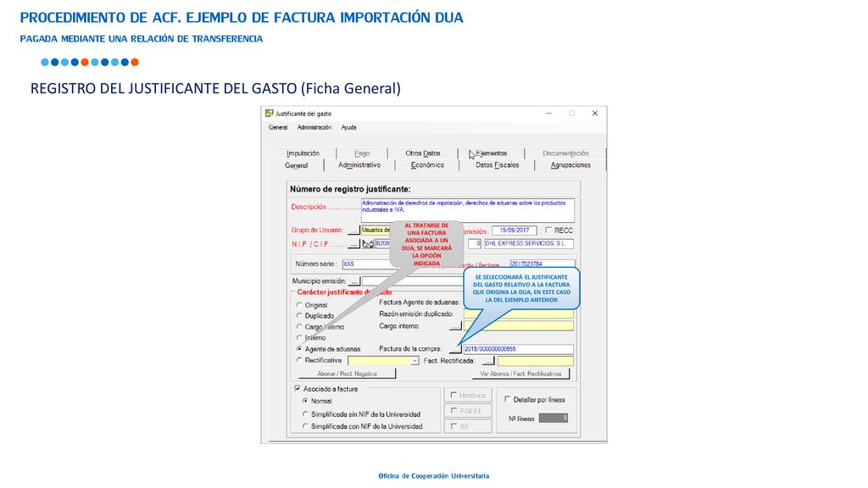
Task: Switch to the Pago tab
Action: [x=362, y=153]
